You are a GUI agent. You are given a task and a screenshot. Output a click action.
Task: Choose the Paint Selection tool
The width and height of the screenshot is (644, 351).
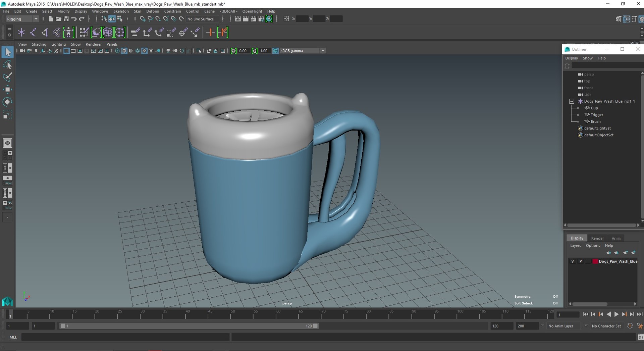7,77
